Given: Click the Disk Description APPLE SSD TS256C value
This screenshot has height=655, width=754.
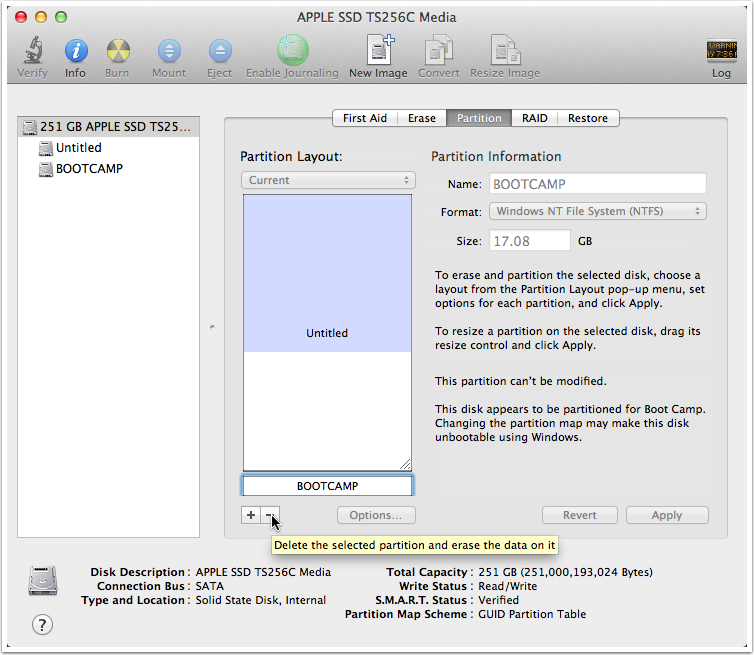Looking at the screenshot, I should coord(263,572).
